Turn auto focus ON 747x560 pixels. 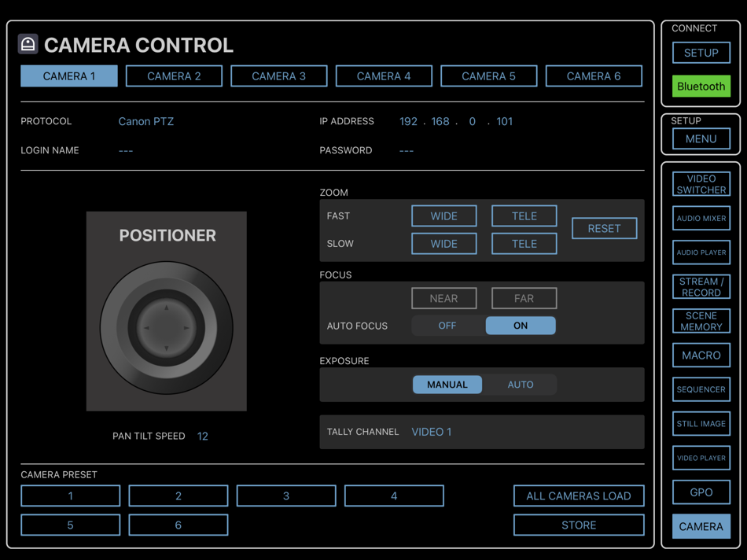[521, 326]
